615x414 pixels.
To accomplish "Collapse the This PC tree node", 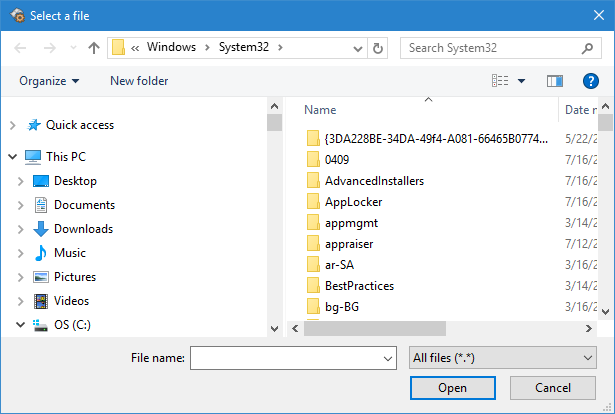I will (x=13, y=157).
